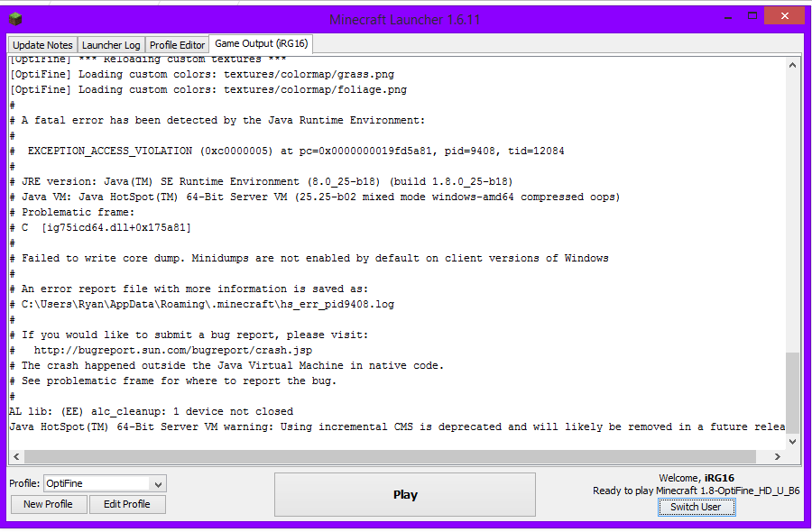
Task: Open the Profile Editor tab
Action: (177, 45)
